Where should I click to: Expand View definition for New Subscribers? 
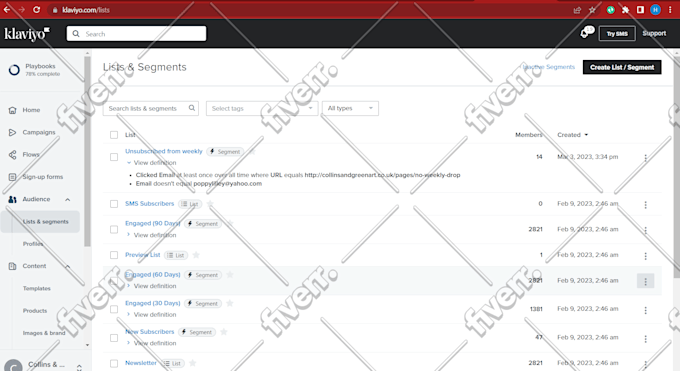pyautogui.click(x=151, y=343)
